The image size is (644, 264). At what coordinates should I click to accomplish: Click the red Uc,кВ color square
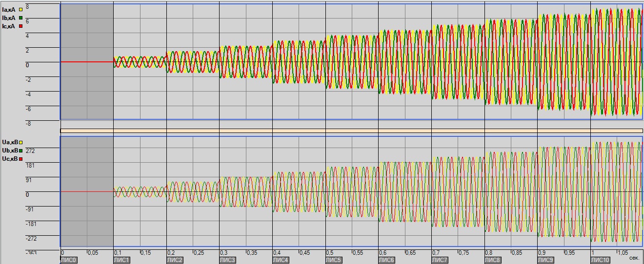pyautogui.click(x=20, y=159)
